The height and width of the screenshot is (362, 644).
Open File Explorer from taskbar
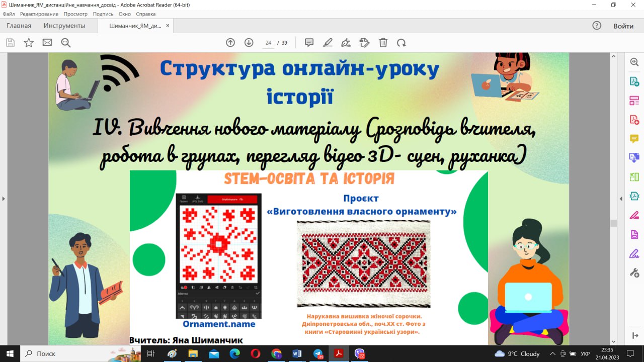point(193,353)
